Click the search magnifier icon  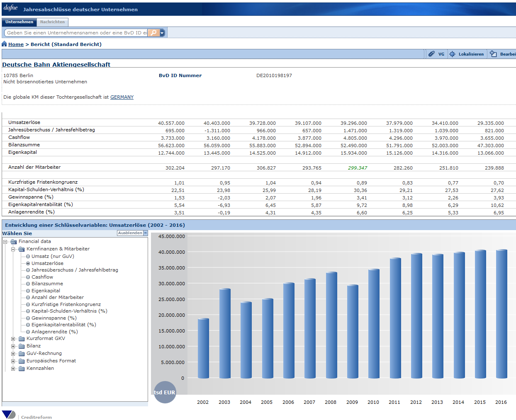(x=153, y=32)
